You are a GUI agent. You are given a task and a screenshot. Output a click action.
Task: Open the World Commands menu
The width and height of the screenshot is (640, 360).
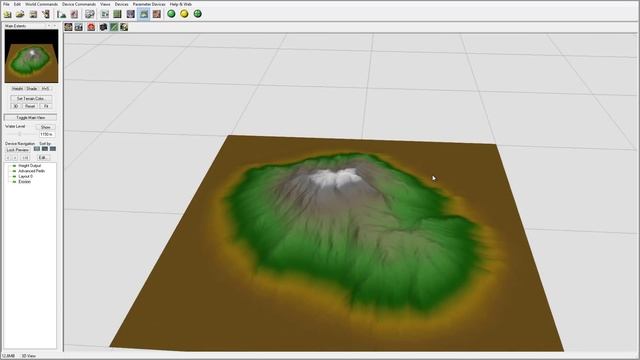(41, 4)
